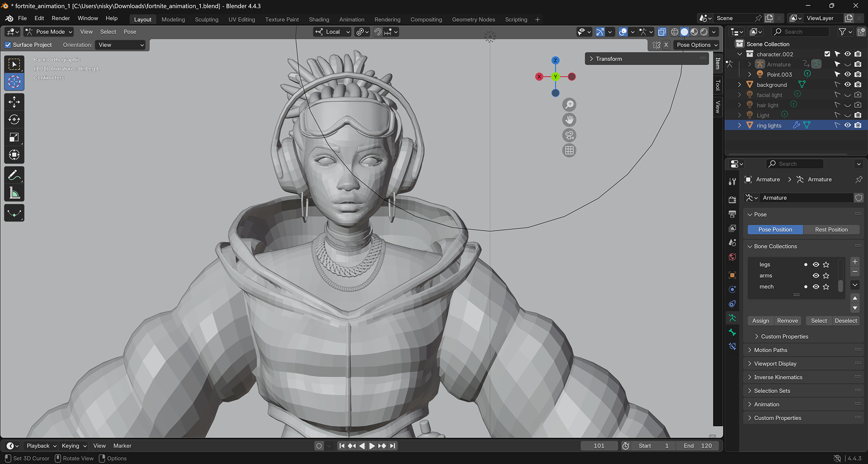Open the Scene properties tab icon

pyautogui.click(x=732, y=243)
